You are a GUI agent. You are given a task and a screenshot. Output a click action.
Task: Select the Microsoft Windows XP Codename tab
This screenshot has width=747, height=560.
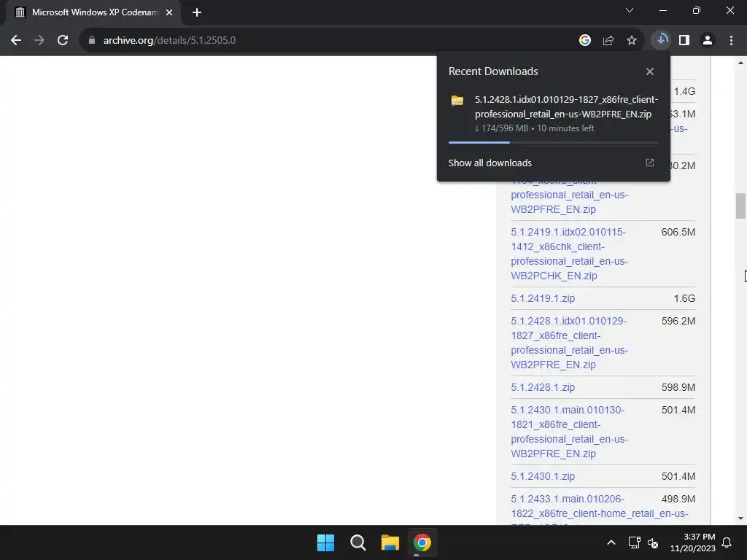tap(93, 12)
